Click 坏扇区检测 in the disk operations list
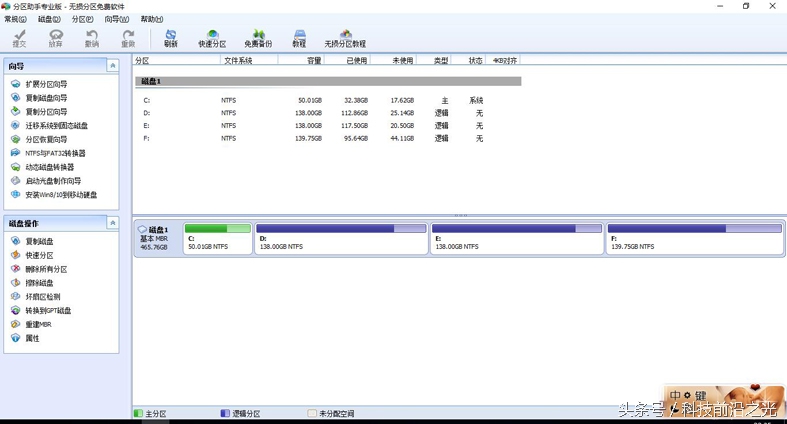 click(x=43, y=297)
